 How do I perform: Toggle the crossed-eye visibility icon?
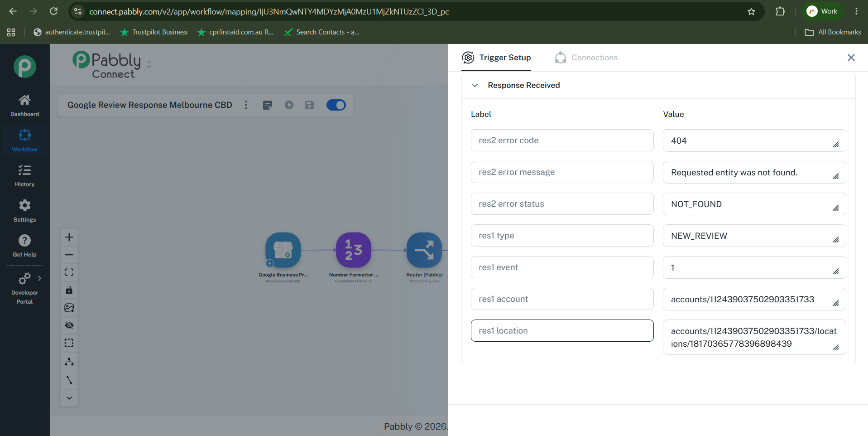(x=69, y=325)
